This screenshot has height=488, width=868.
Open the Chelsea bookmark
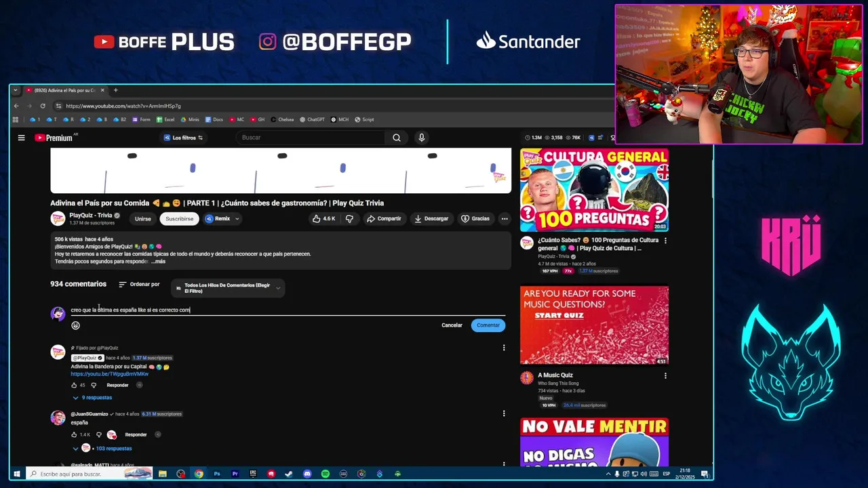282,119
